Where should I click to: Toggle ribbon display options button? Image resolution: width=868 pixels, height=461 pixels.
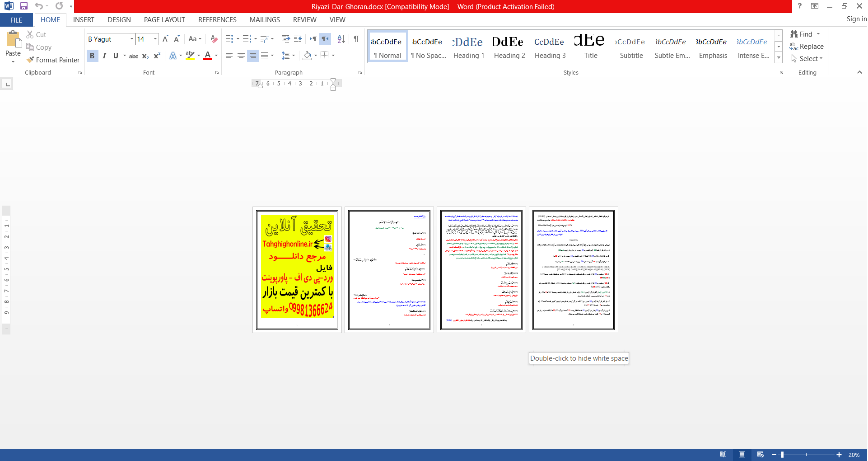pyautogui.click(x=815, y=6)
